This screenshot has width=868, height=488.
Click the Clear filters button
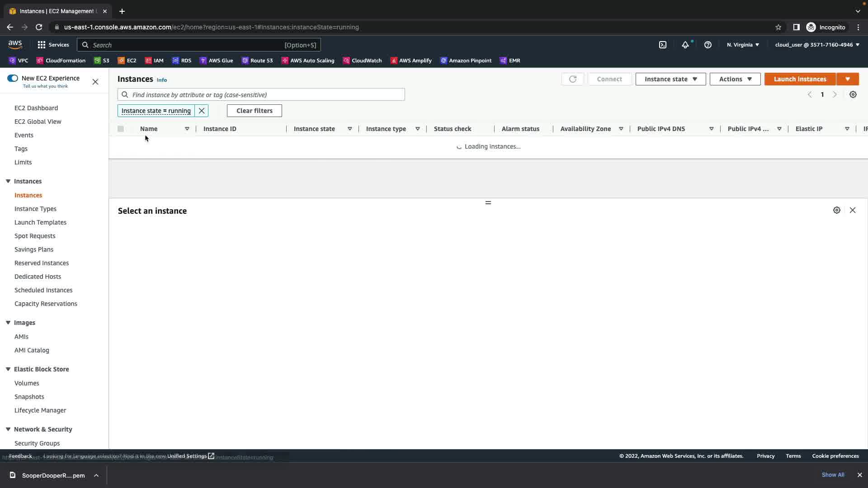[x=254, y=111]
